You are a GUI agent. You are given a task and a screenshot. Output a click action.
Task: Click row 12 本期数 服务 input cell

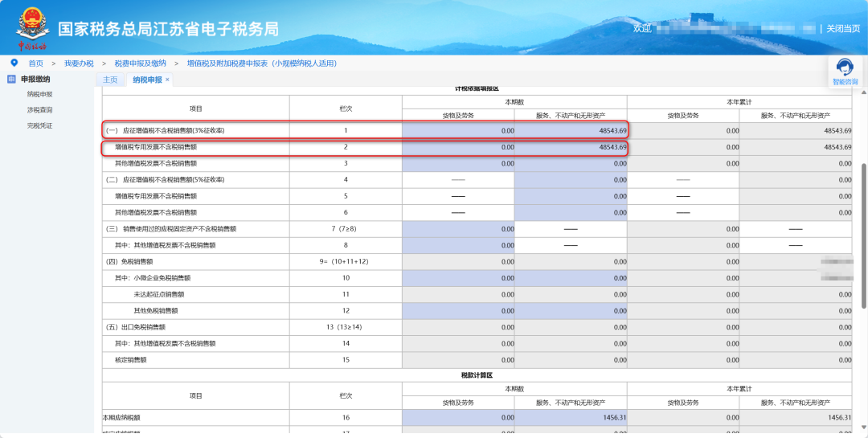(x=571, y=311)
